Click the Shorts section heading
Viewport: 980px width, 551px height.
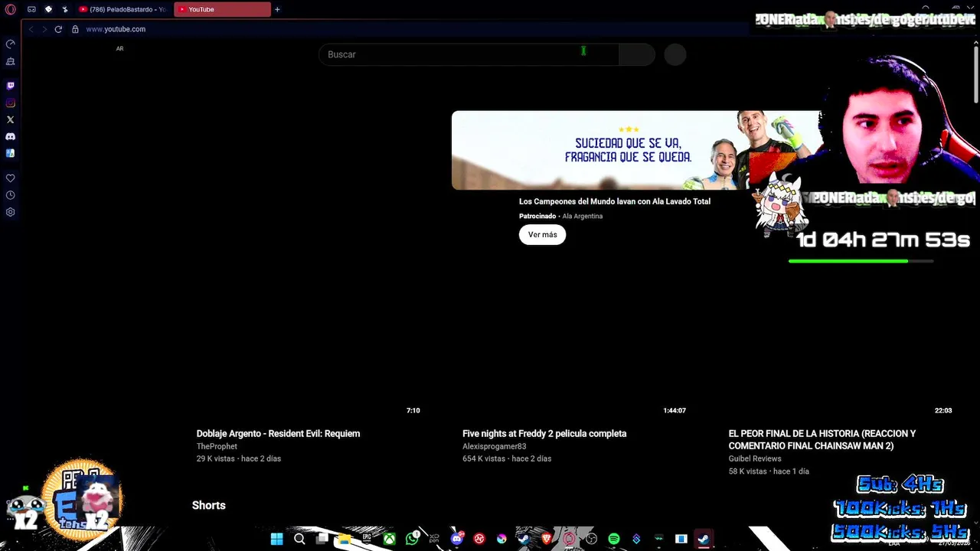[209, 505]
